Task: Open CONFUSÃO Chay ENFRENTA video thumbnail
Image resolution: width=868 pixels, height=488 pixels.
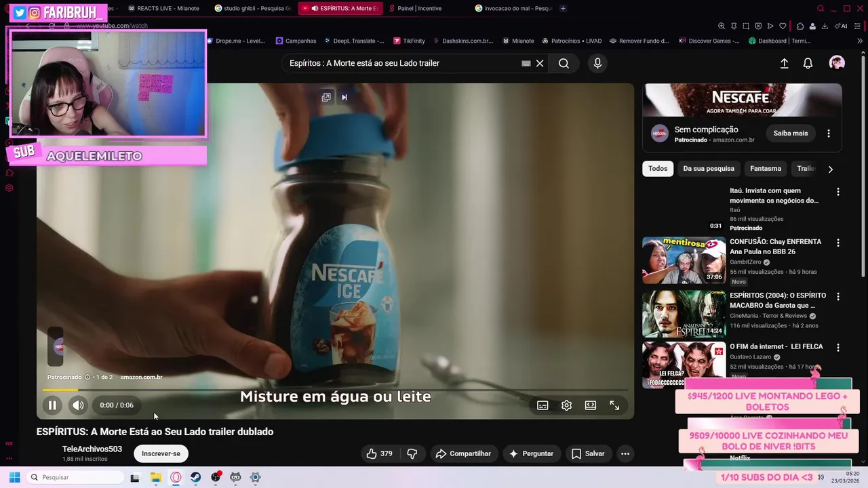Action: click(684, 260)
